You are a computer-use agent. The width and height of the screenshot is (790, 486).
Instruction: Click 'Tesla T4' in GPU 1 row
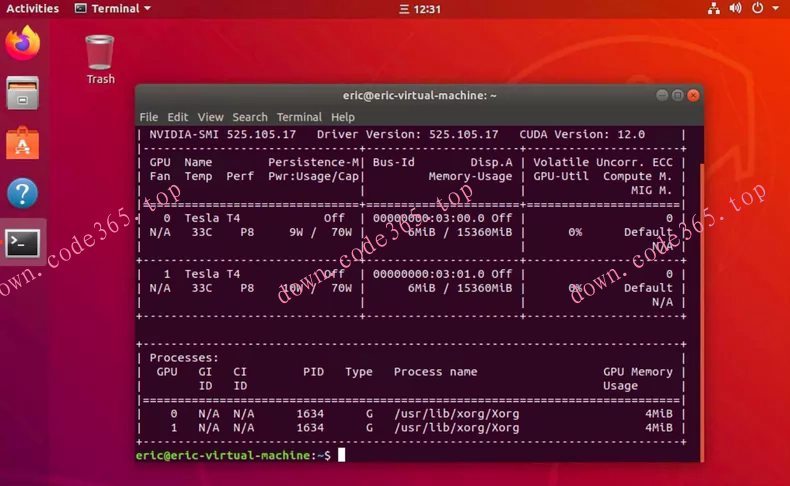pyautogui.click(x=212, y=274)
